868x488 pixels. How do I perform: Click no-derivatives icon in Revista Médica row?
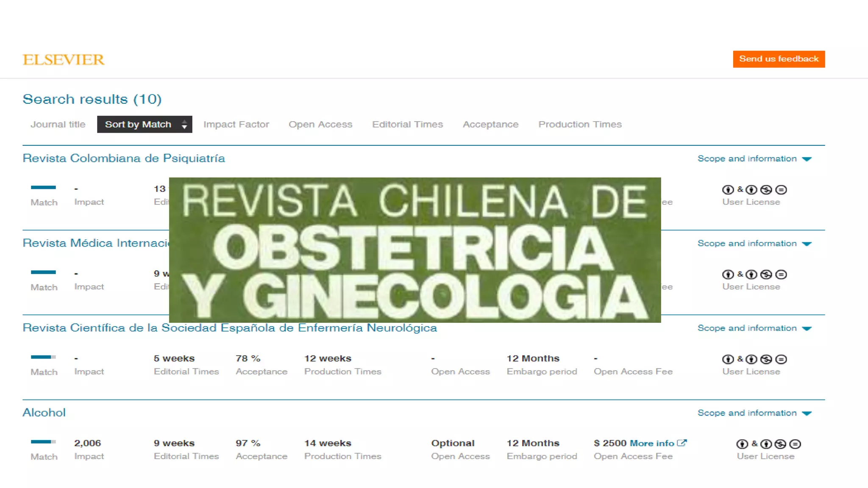[x=781, y=274]
